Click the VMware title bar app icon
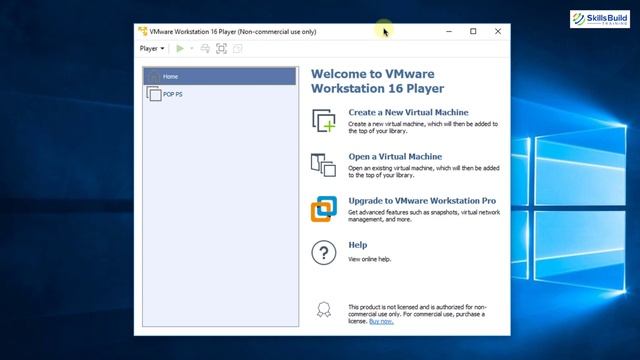This screenshot has height=360, width=640. click(x=142, y=31)
